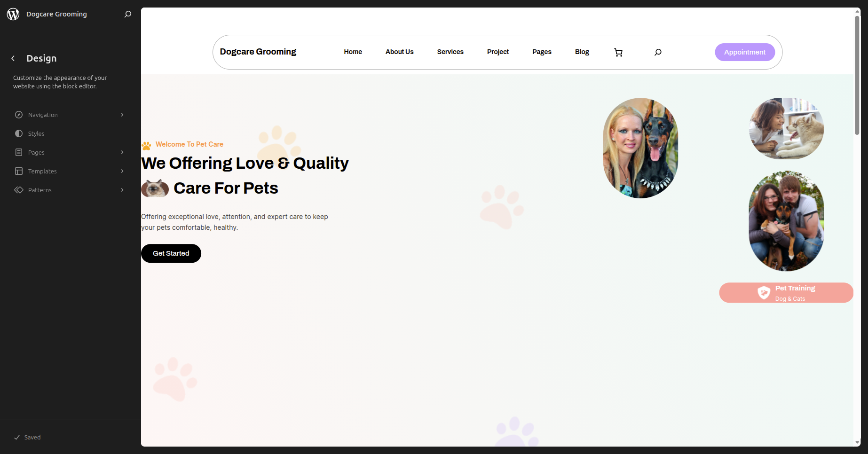
Task: Click the Offering exceptional love paragraph
Action: (x=235, y=222)
